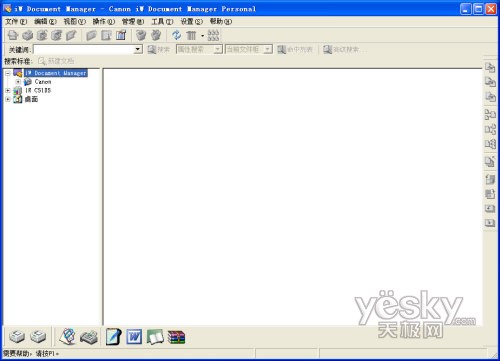
Task: Switch to the thumbnail grid view icon
Action: click(213, 35)
